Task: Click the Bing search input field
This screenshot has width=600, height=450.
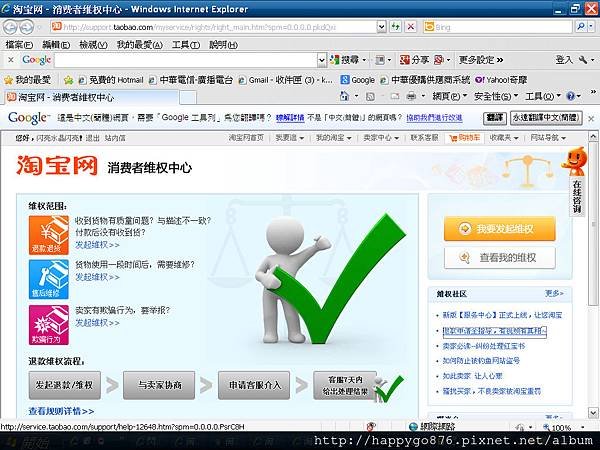Action: pos(498,27)
